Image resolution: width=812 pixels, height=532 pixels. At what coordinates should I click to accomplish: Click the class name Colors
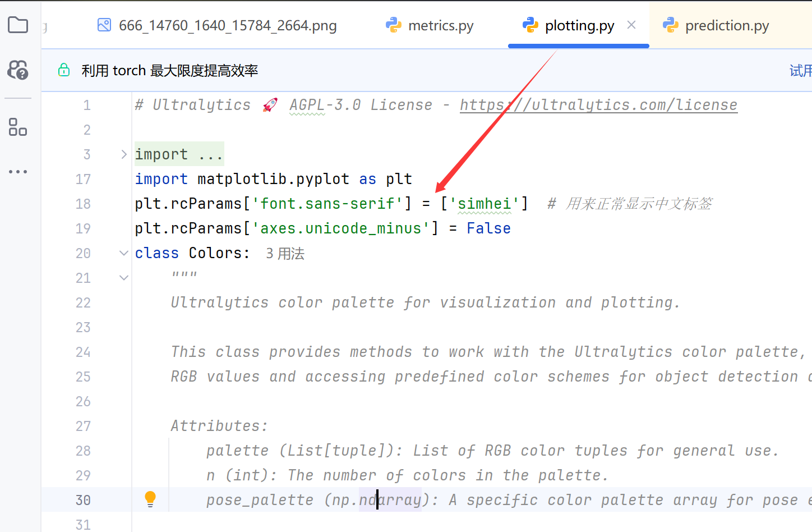point(215,253)
